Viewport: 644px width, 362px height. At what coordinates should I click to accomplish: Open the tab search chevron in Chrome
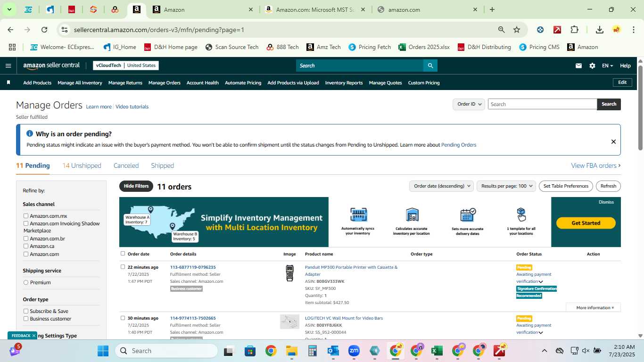[x=9, y=9]
